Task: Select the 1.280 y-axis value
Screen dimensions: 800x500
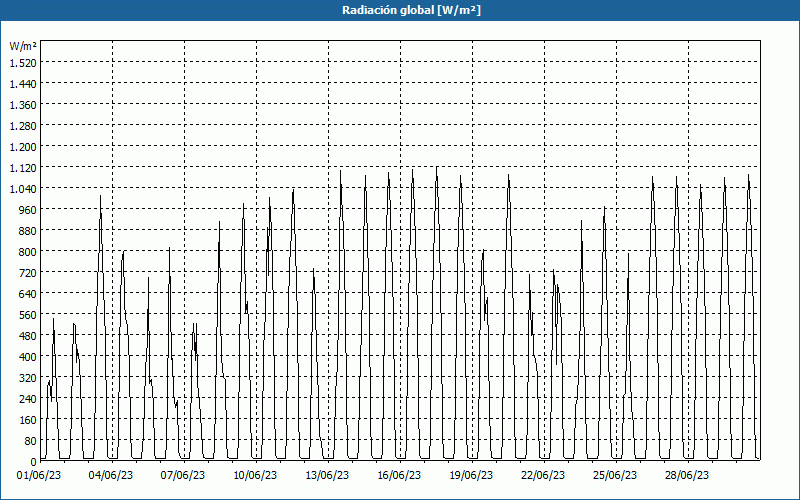Action: (x=23, y=126)
